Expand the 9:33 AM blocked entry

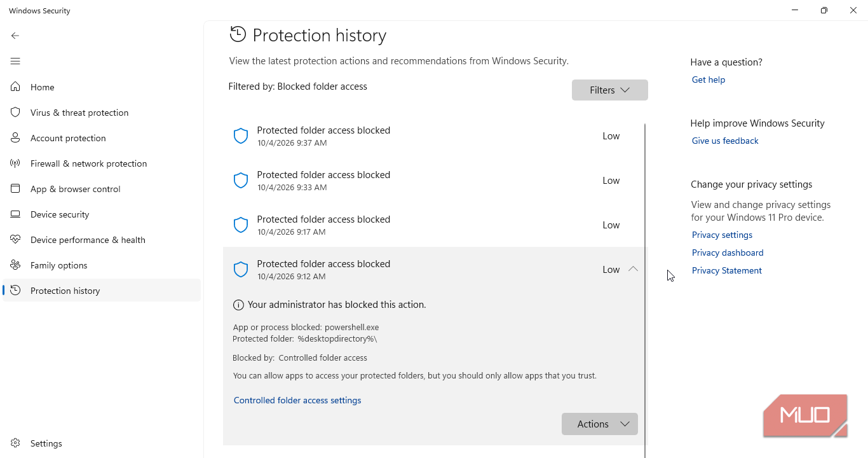click(x=435, y=181)
